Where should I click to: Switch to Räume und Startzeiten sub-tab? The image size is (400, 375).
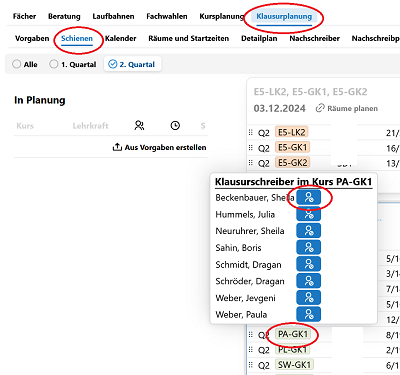(x=189, y=38)
